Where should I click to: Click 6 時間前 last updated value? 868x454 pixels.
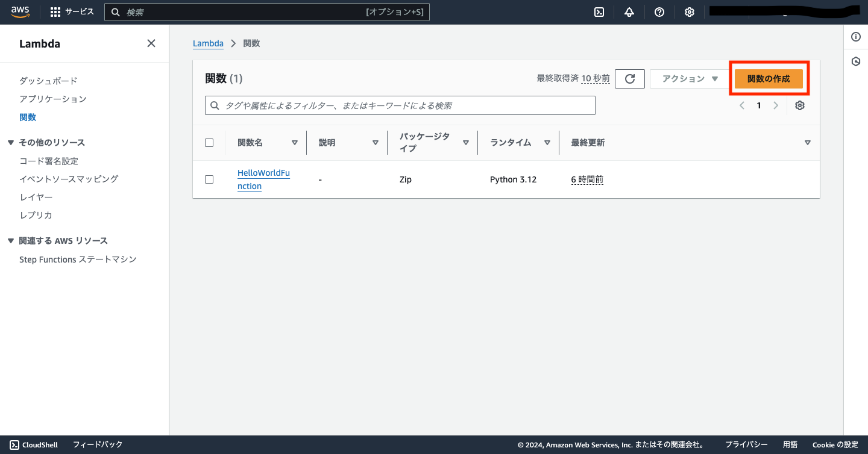coord(587,179)
